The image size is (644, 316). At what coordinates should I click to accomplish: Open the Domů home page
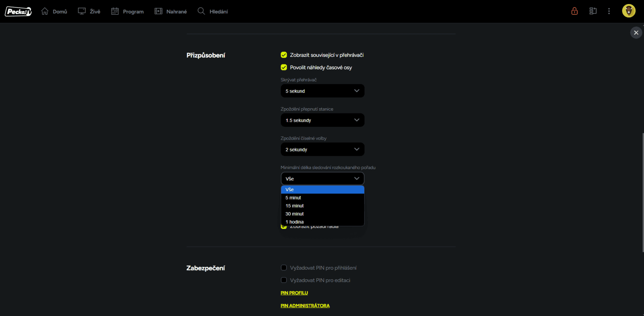click(54, 11)
